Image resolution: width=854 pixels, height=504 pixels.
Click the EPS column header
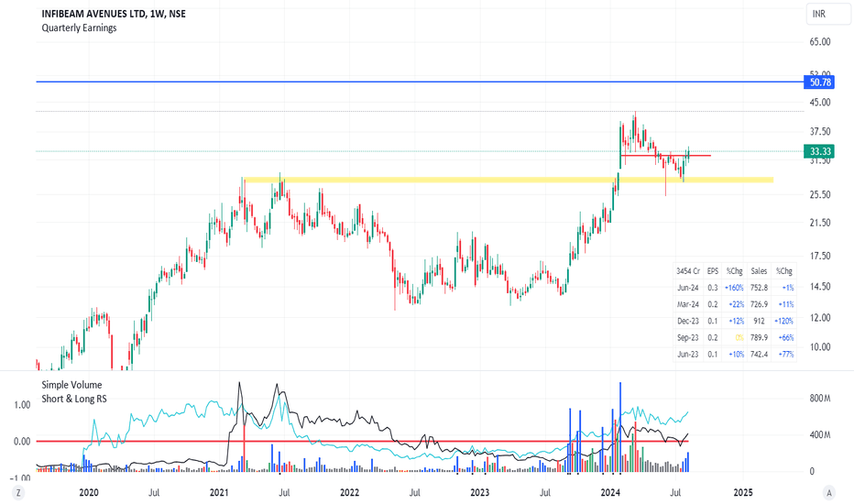(712, 271)
